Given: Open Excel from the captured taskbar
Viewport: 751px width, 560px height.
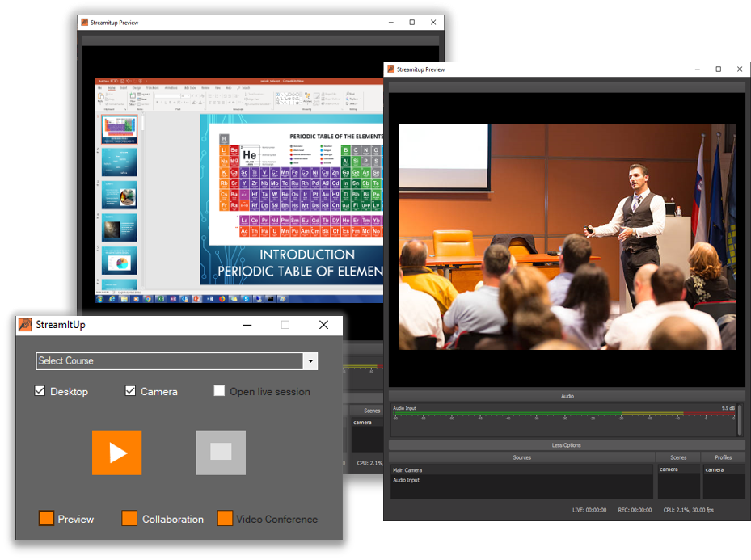Looking at the screenshot, I should pyautogui.click(x=160, y=299).
